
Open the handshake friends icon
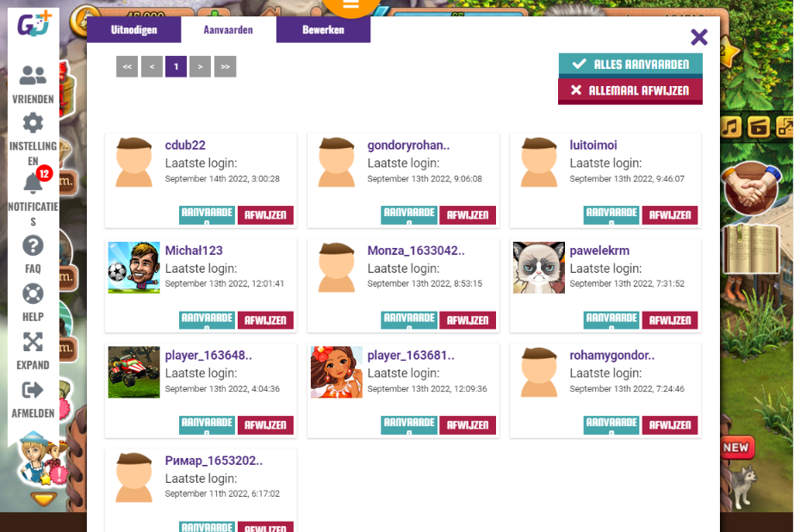pos(752,188)
